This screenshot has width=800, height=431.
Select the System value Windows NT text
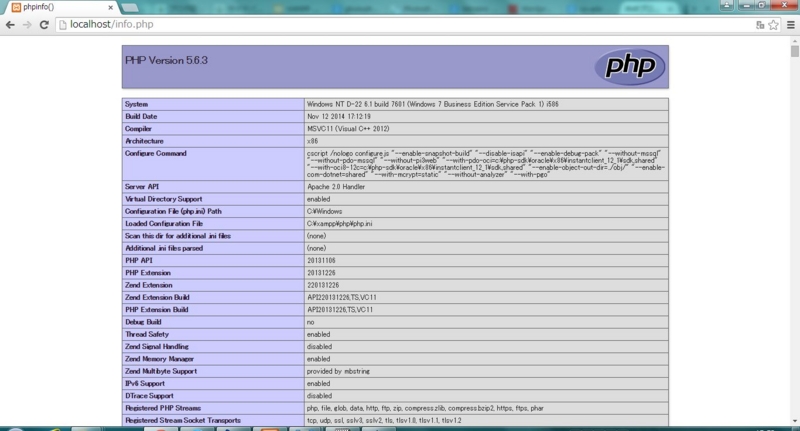(433, 104)
